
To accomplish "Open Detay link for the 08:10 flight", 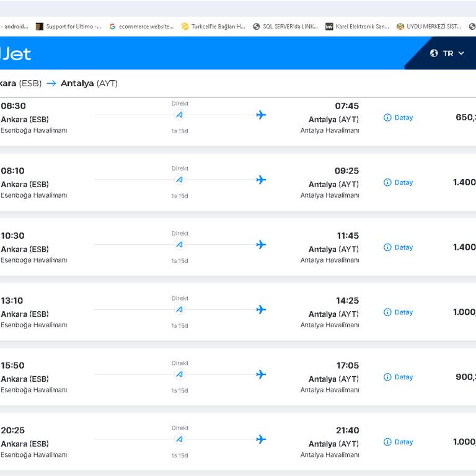I will (x=403, y=183).
